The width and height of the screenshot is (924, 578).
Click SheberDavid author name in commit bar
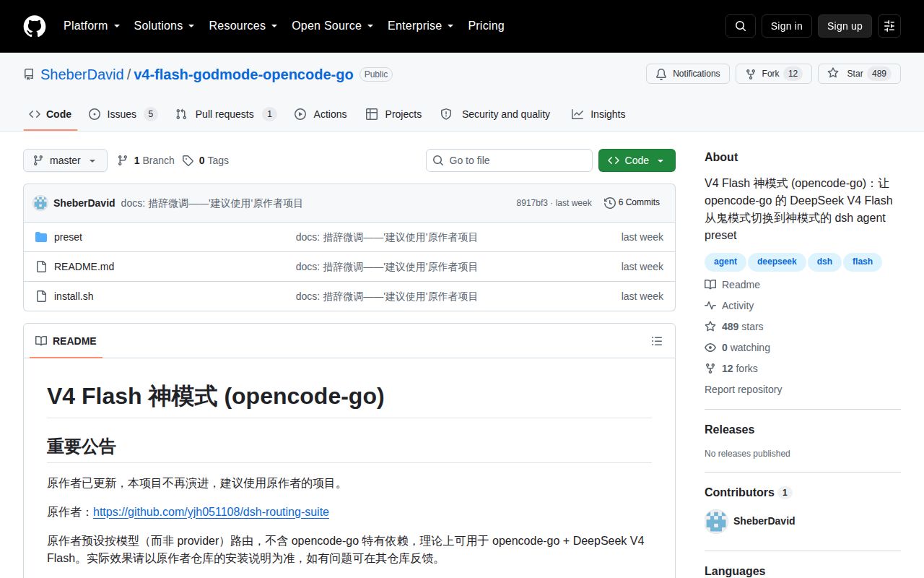tap(84, 203)
